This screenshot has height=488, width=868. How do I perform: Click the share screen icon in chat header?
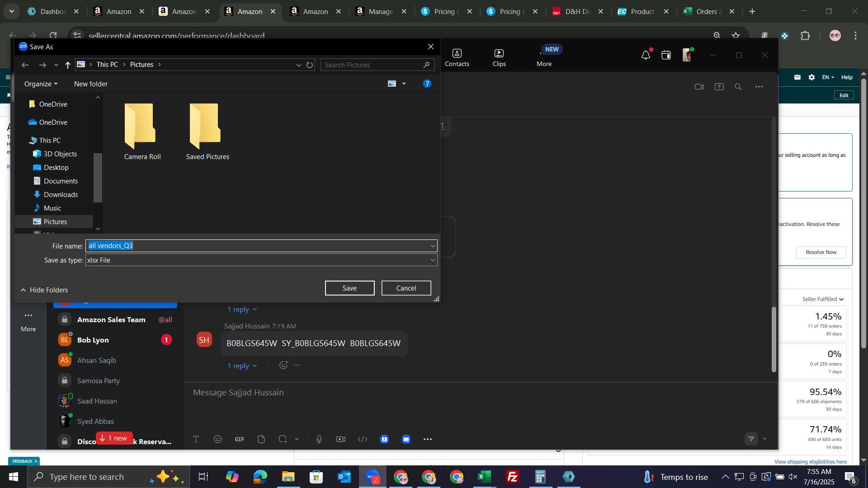[719, 87]
